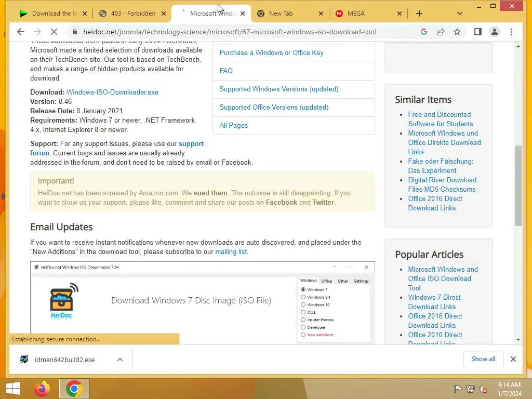Subscribe via the mailing list link

231,252
